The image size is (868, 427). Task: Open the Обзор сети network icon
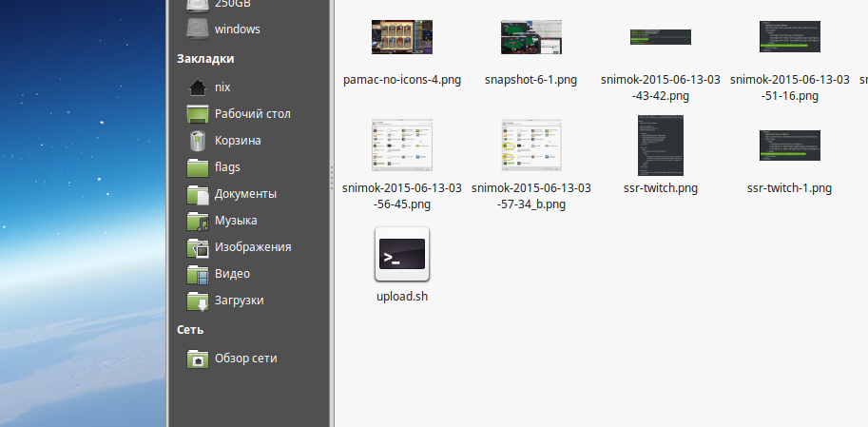pos(198,359)
